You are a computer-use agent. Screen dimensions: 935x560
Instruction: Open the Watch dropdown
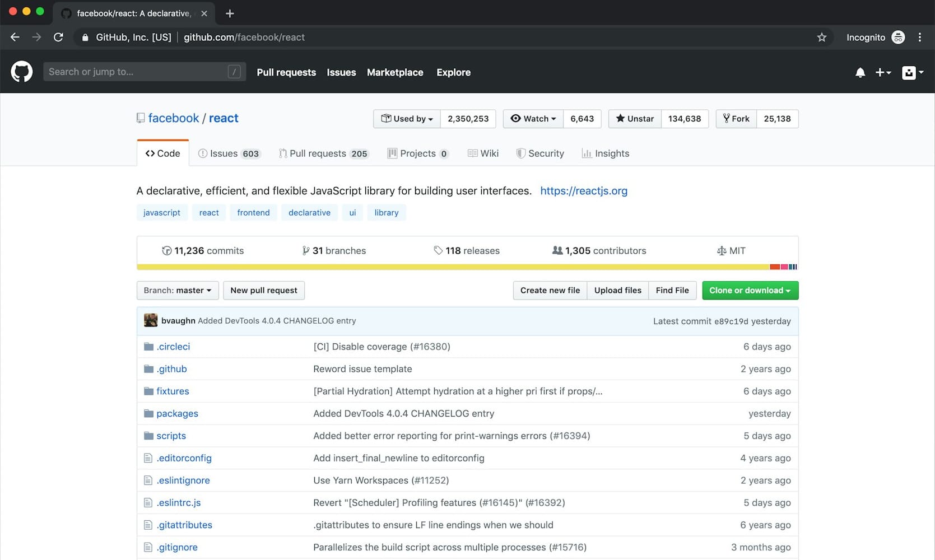coord(533,119)
